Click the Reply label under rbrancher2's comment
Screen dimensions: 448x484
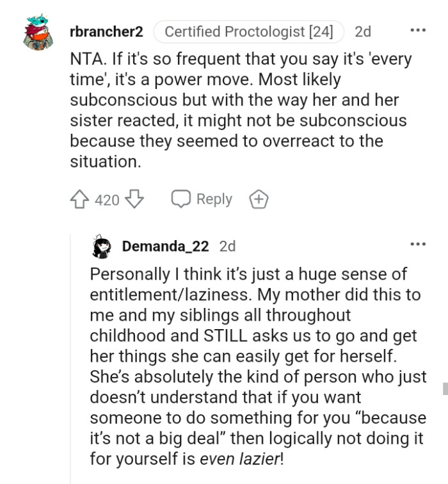[214, 199]
